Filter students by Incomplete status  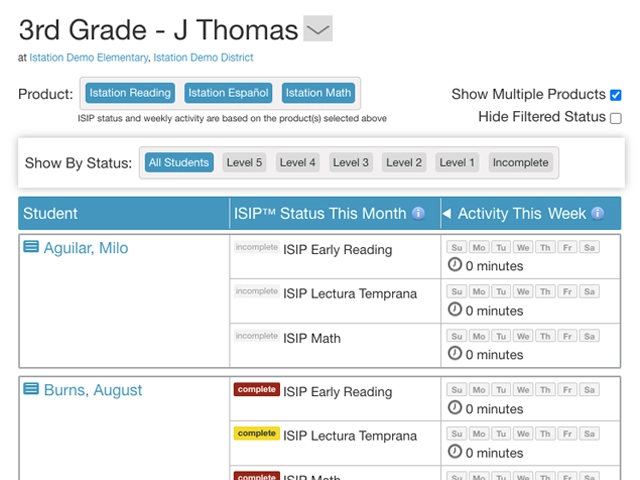[x=520, y=162]
